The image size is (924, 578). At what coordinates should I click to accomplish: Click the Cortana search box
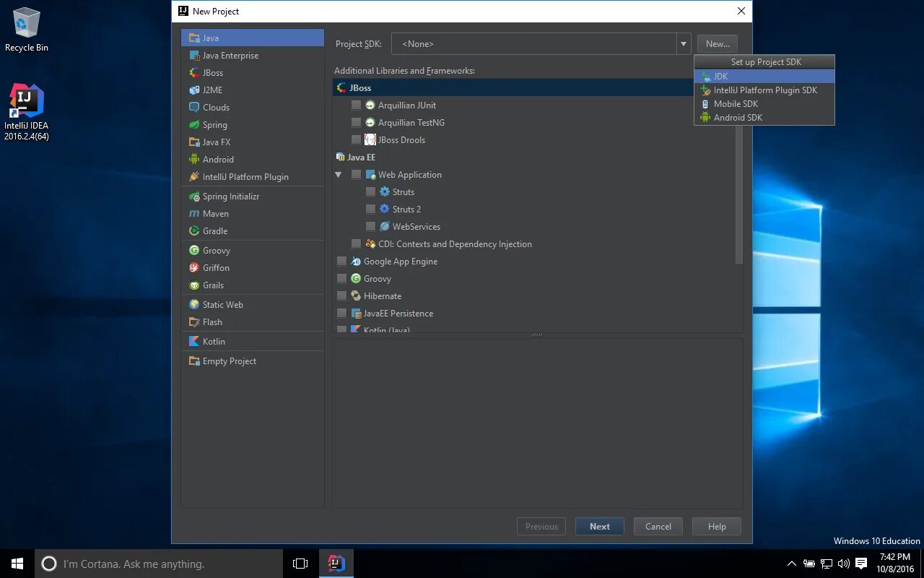(x=159, y=564)
